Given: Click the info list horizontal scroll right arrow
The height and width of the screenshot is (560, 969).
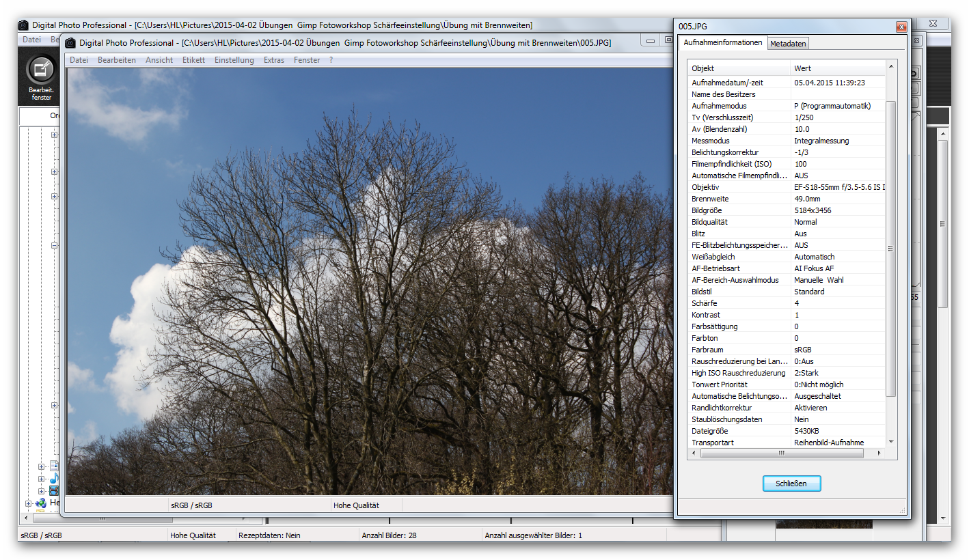Looking at the screenshot, I should pyautogui.click(x=880, y=453).
